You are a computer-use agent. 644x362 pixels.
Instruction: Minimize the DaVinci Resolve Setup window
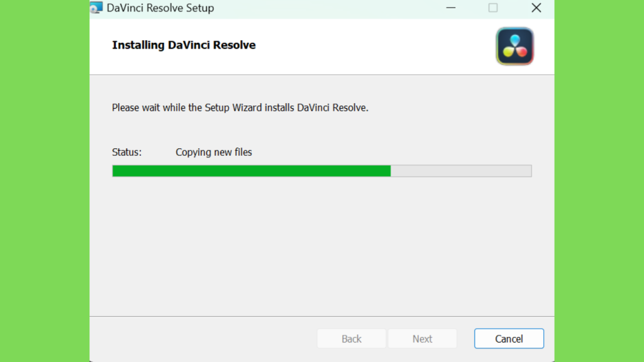(451, 8)
